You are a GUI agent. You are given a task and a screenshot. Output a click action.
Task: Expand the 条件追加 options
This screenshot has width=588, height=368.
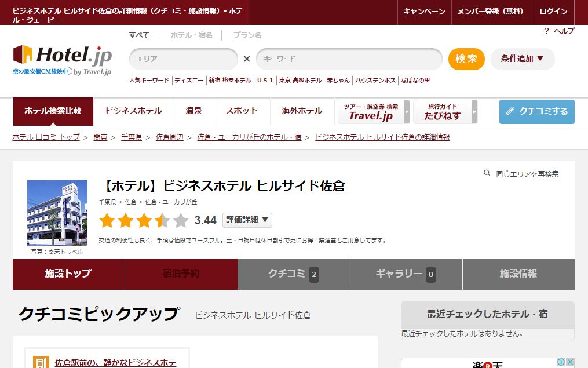[523, 59]
